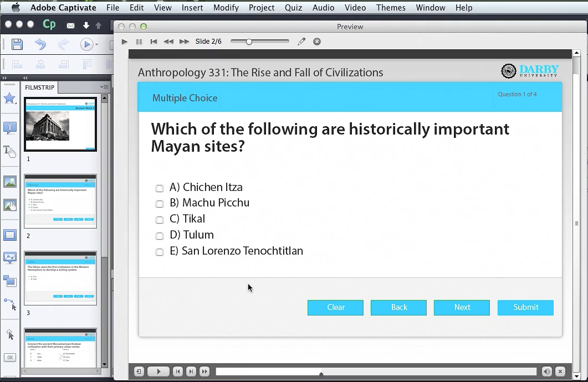Expand the collapsed tools panel double arrows
Image resolution: width=588 pixels, height=382 pixels.
[4, 78]
